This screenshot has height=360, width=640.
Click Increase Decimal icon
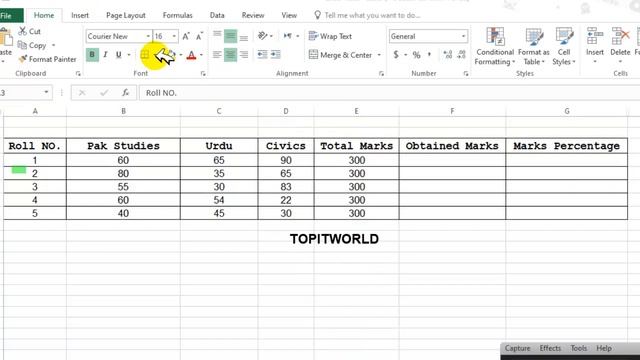[448, 55]
